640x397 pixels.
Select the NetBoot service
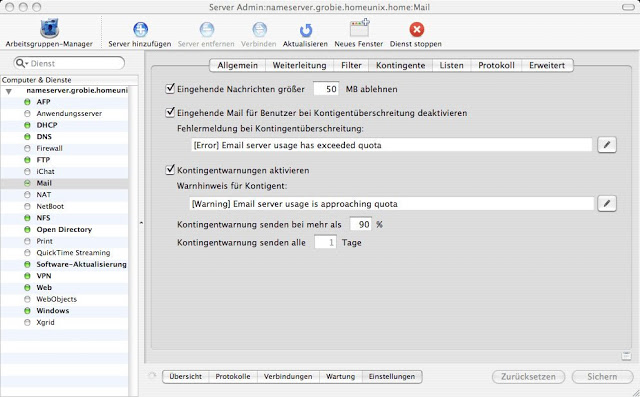64,206
